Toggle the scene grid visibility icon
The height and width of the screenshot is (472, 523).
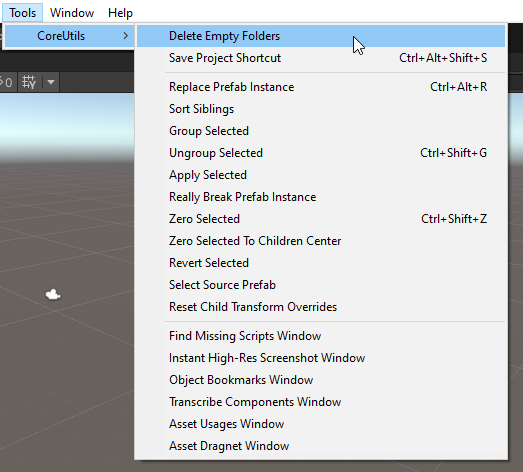(x=29, y=82)
